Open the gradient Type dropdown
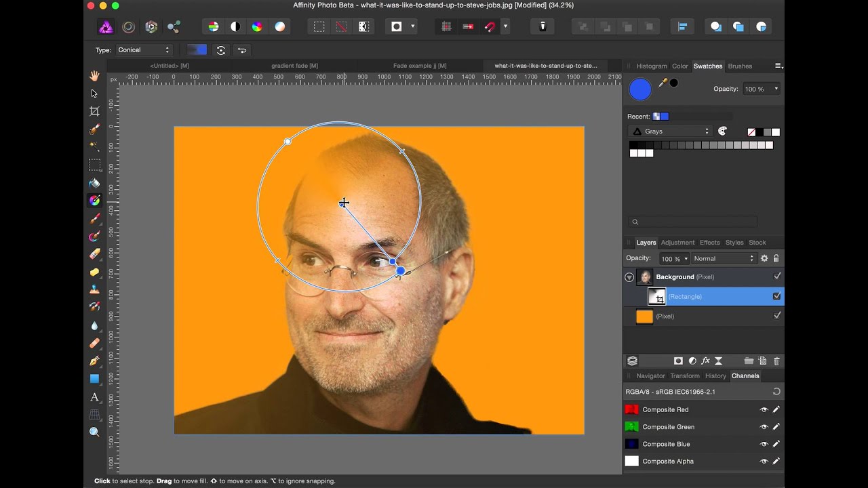 143,50
